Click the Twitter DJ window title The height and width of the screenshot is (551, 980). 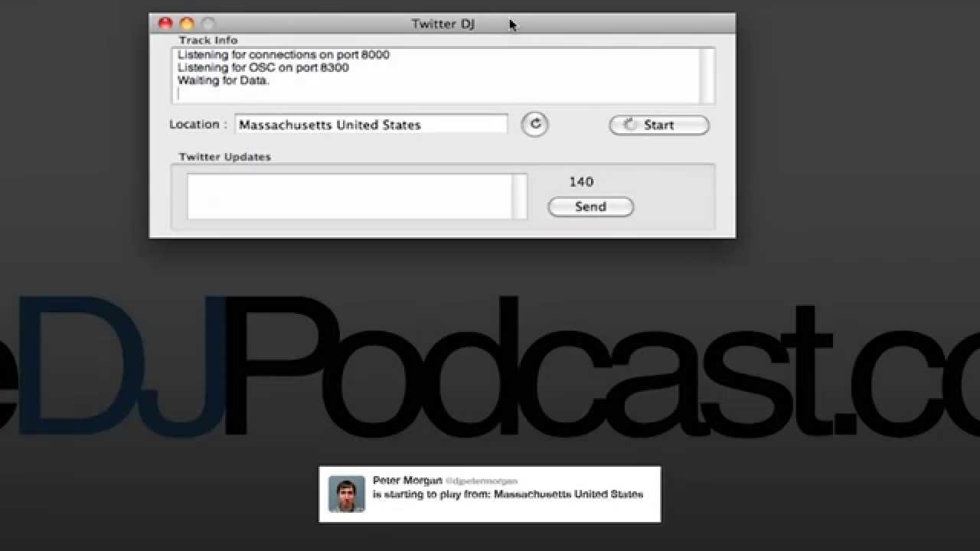tap(443, 24)
